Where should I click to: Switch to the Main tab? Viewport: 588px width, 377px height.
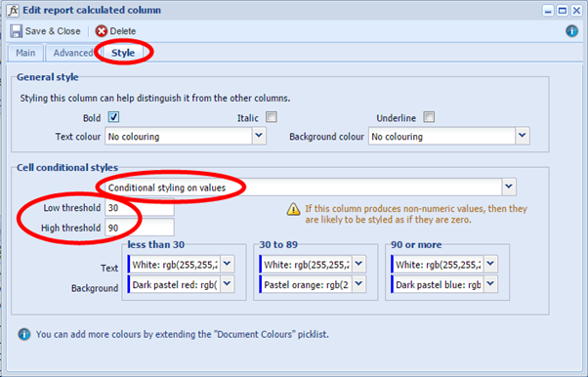(x=25, y=53)
